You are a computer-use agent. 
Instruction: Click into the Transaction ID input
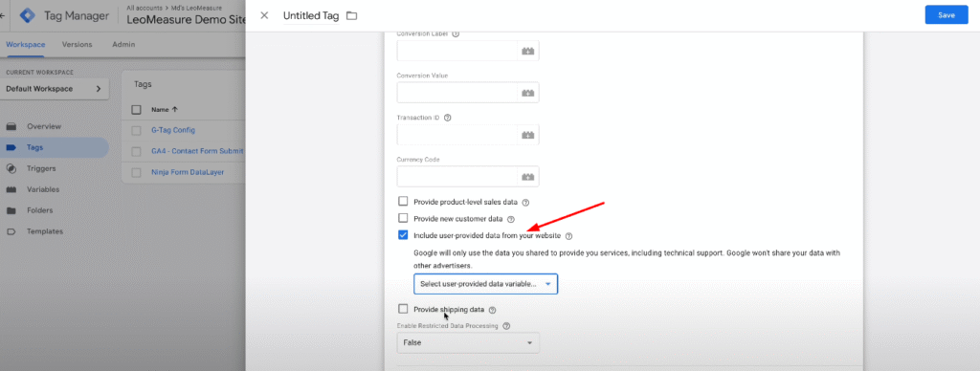click(457, 135)
